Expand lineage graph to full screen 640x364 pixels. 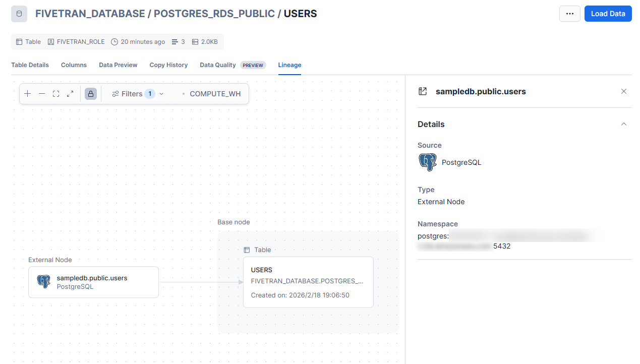click(x=70, y=94)
